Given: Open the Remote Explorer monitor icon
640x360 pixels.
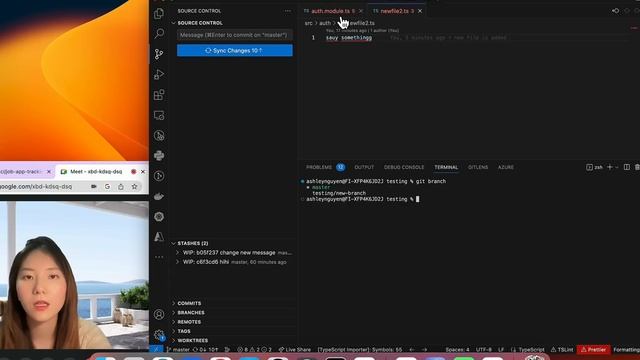Looking at the screenshot, I should pyautogui.click(x=159, y=115).
